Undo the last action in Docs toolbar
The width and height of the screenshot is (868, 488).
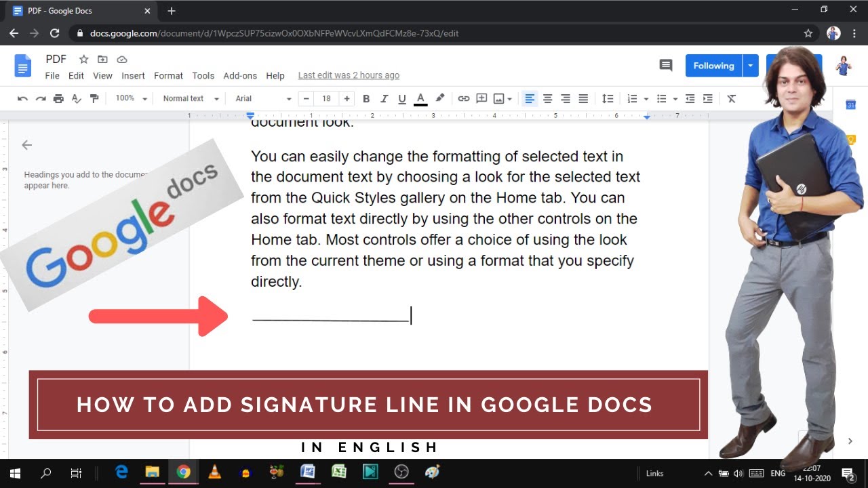[22, 99]
